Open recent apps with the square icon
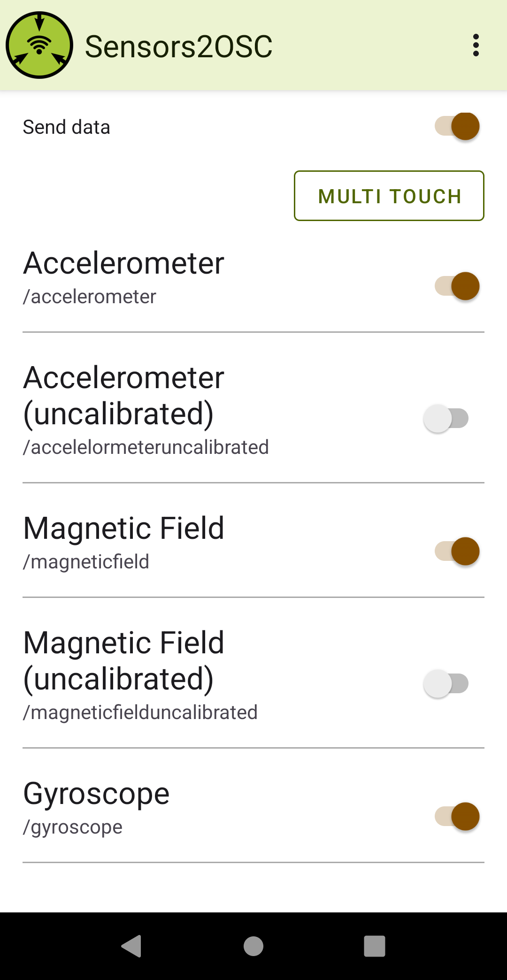Screen dimensions: 507x980 point(375,946)
